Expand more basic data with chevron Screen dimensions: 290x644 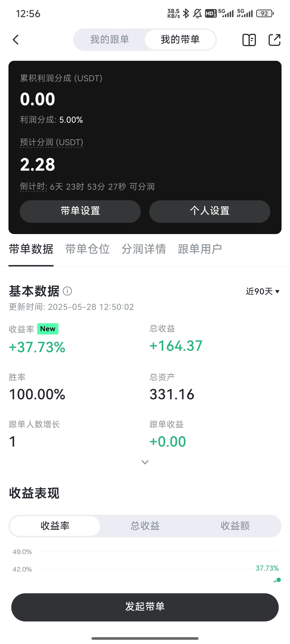pyautogui.click(x=145, y=462)
